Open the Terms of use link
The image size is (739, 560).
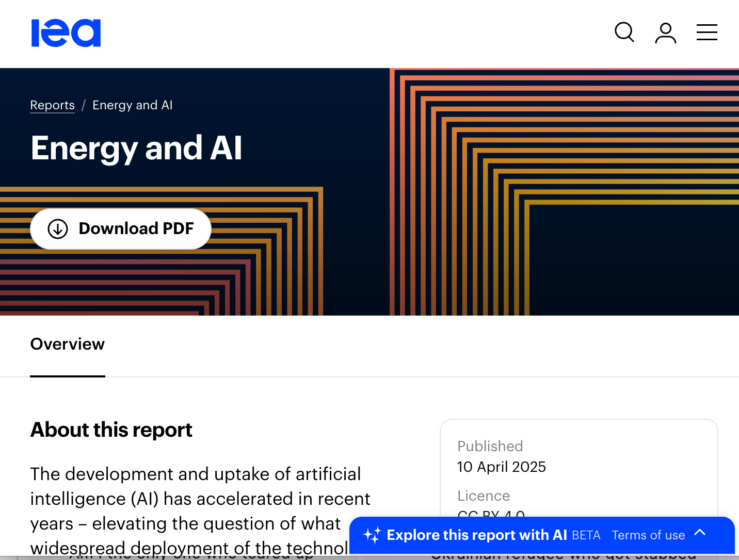648,535
